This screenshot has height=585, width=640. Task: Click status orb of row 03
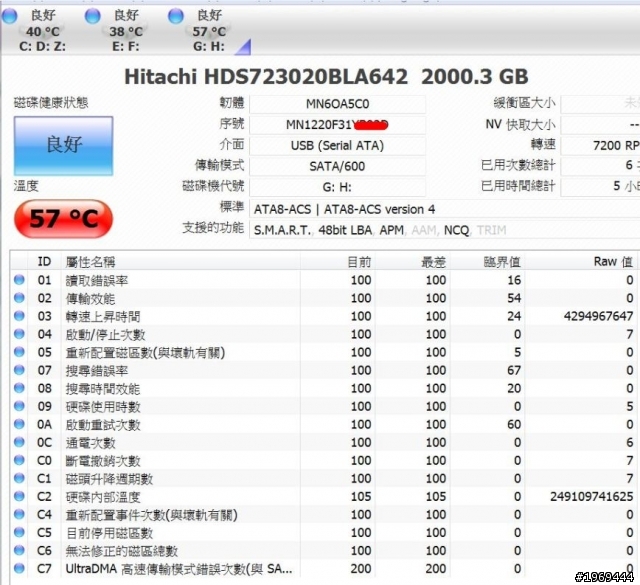(x=19, y=316)
